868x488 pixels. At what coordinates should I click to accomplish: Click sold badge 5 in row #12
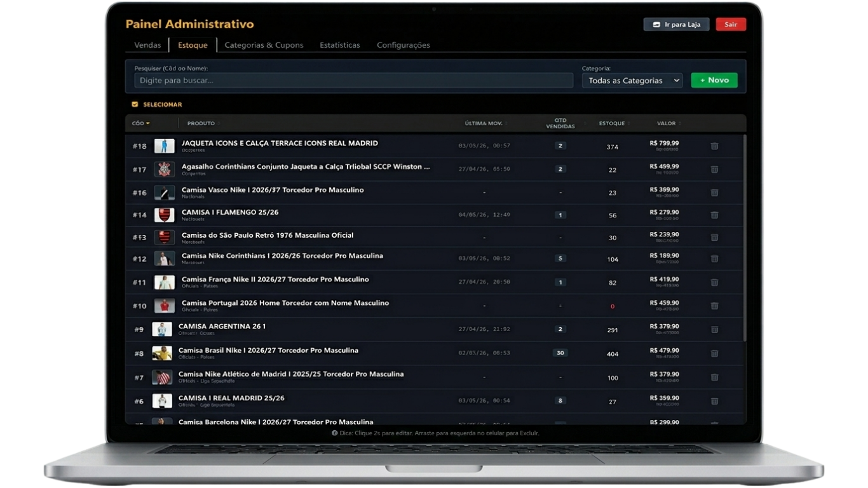click(560, 259)
